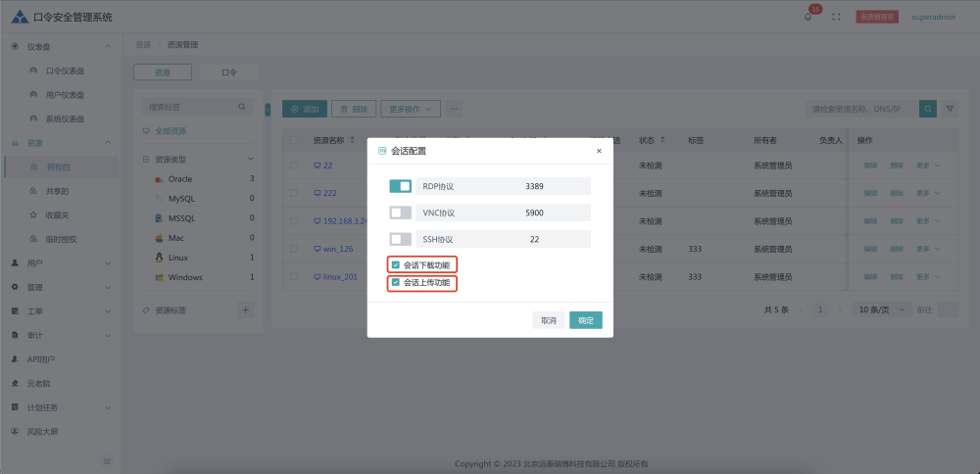Turn off the RDP协议 switch
This screenshot has height=474, width=980.
tap(400, 186)
